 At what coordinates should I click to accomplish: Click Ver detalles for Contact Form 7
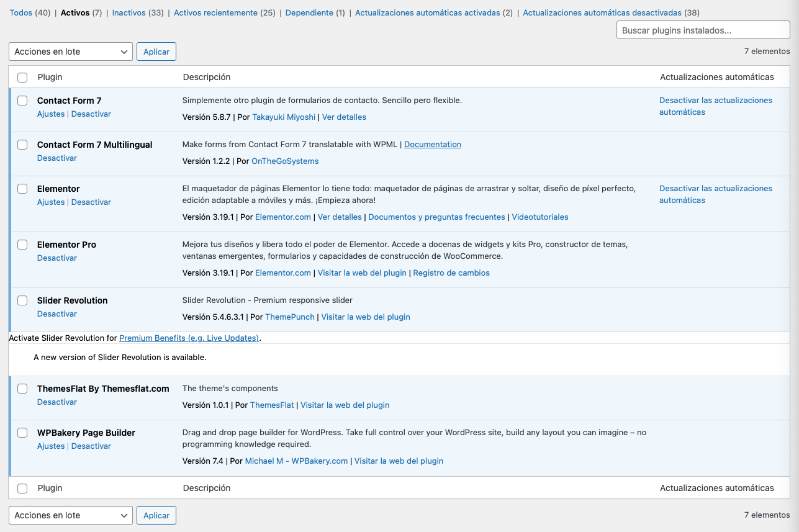click(344, 117)
